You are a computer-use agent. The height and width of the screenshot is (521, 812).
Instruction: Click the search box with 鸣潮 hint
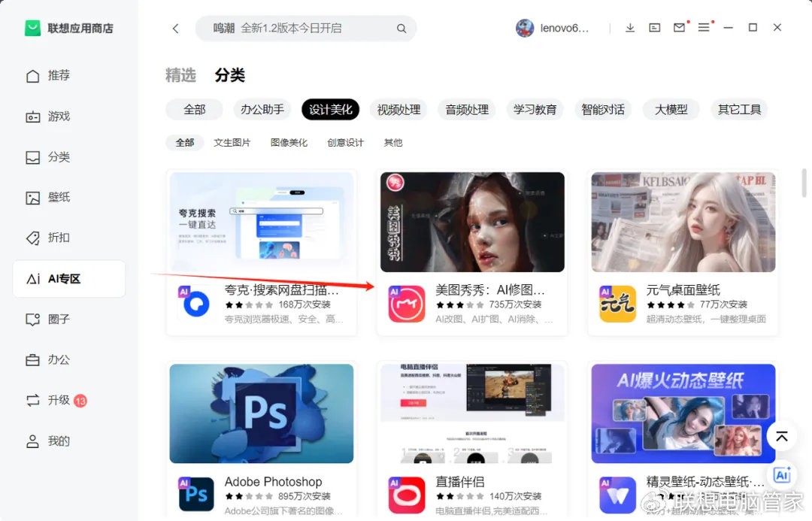coord(305,29)
